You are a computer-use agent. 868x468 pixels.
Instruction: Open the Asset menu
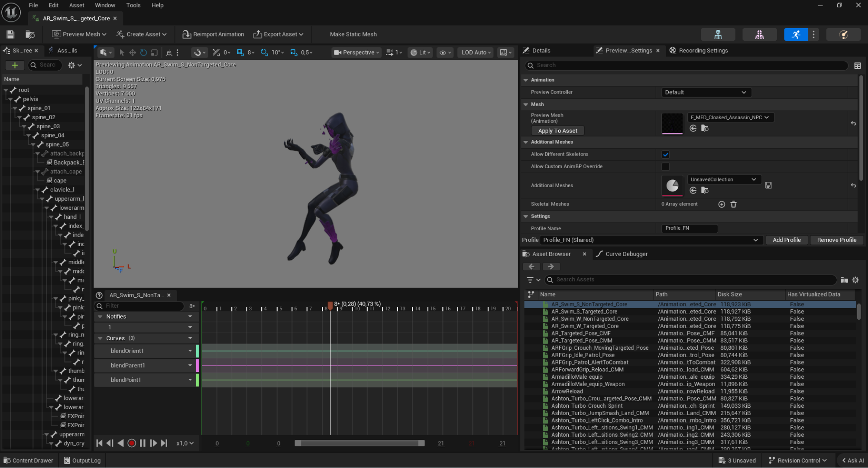click(x=77, y=5)
